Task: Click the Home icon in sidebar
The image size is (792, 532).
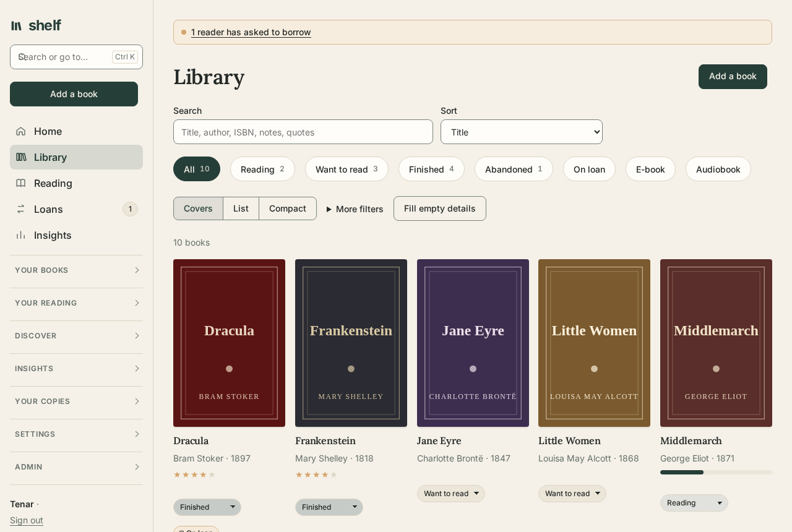Action: (21, 131)
